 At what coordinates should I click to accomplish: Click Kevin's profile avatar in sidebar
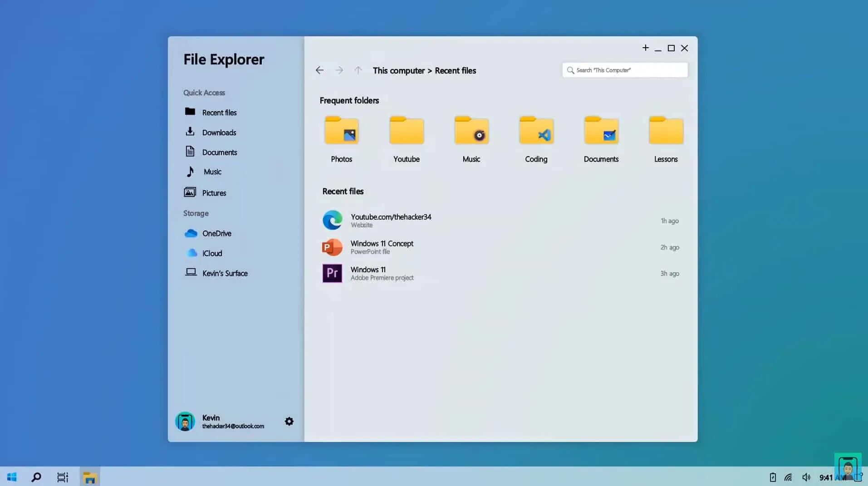tap(185, 421)
